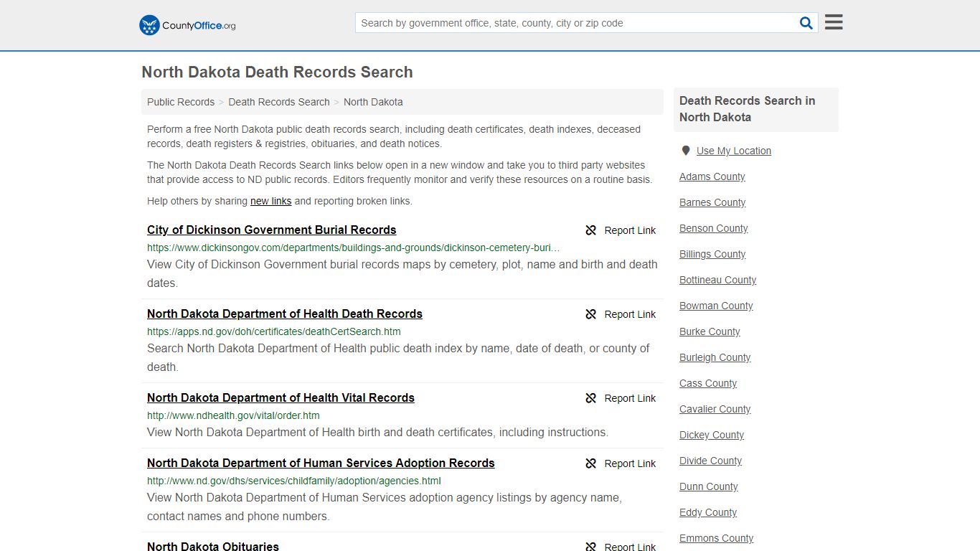This screenshot has height=551, width=980.
Task: Open North Dakota Department of Health Death Records
Action: (285, 314)
